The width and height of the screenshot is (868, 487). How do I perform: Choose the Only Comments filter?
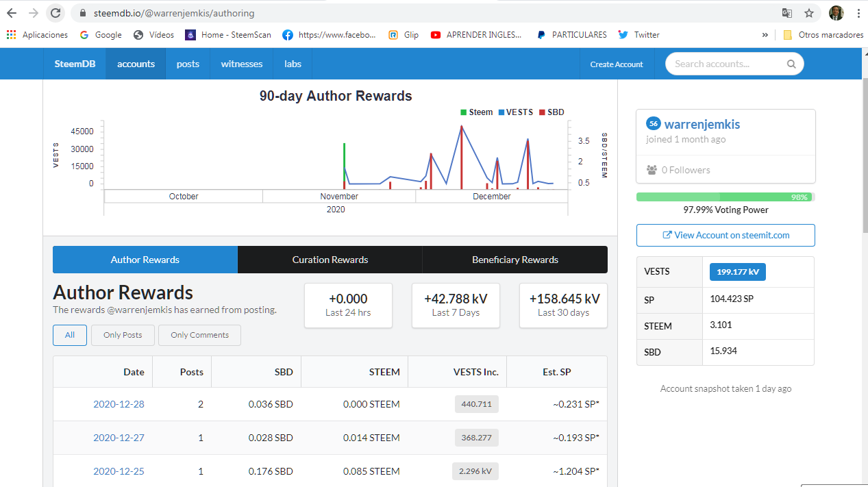199,335
